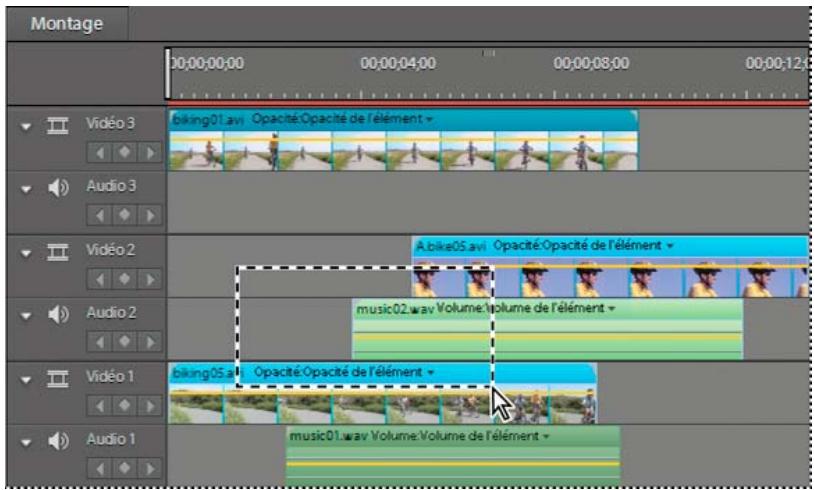Screen dimensions: 814x490
Task: Go to previous keyframe on Vidéo 3
Action: coord(100,153)
